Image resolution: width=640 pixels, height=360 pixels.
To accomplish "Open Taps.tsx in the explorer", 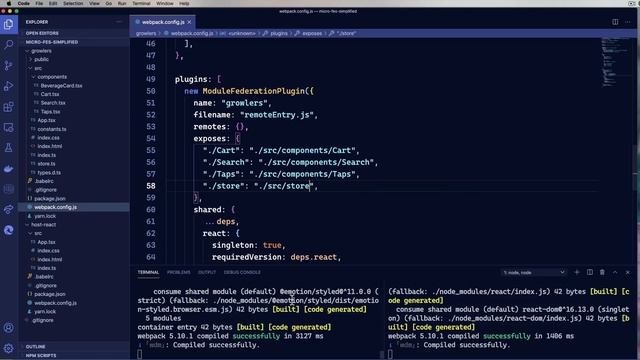I will [x=50, y=112].
